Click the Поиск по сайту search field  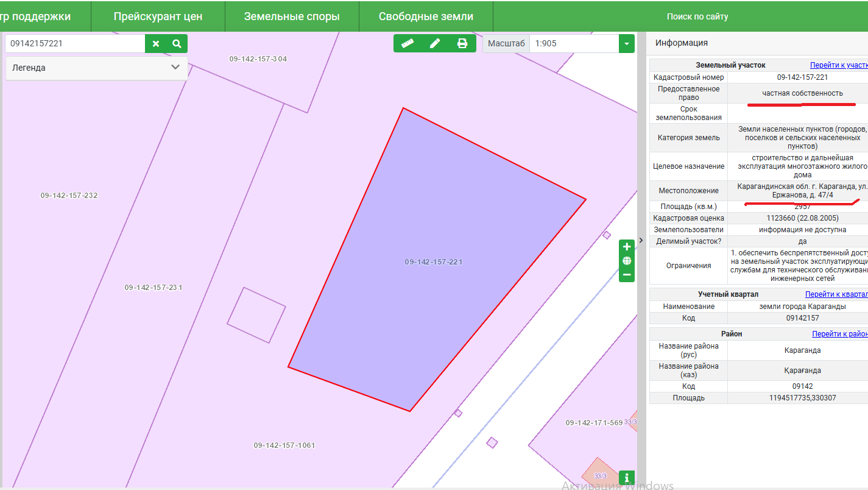click(697, 16)
